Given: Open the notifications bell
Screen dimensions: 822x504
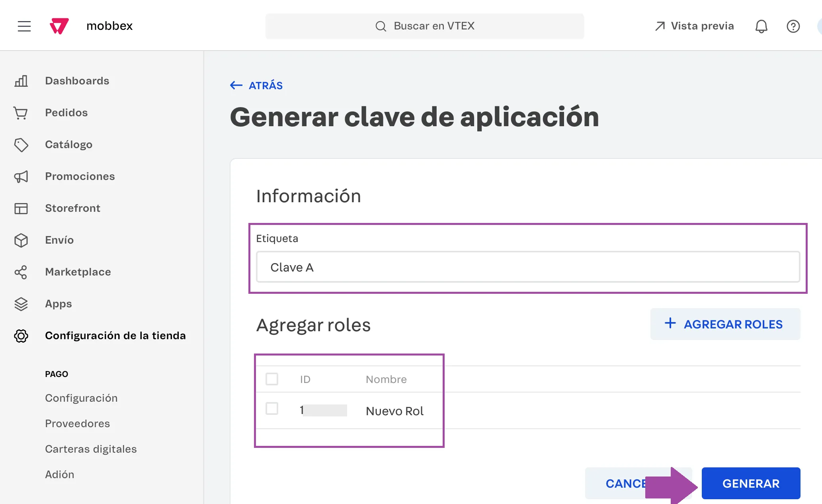Looking at the screenshot, I should (x=761, y=26).
